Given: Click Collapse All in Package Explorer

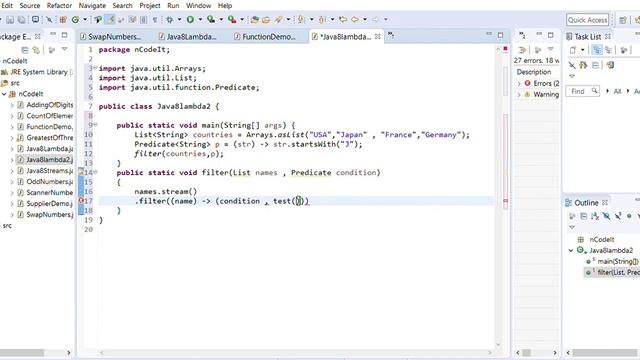Looking at the screenshot, I should point(25,50).
